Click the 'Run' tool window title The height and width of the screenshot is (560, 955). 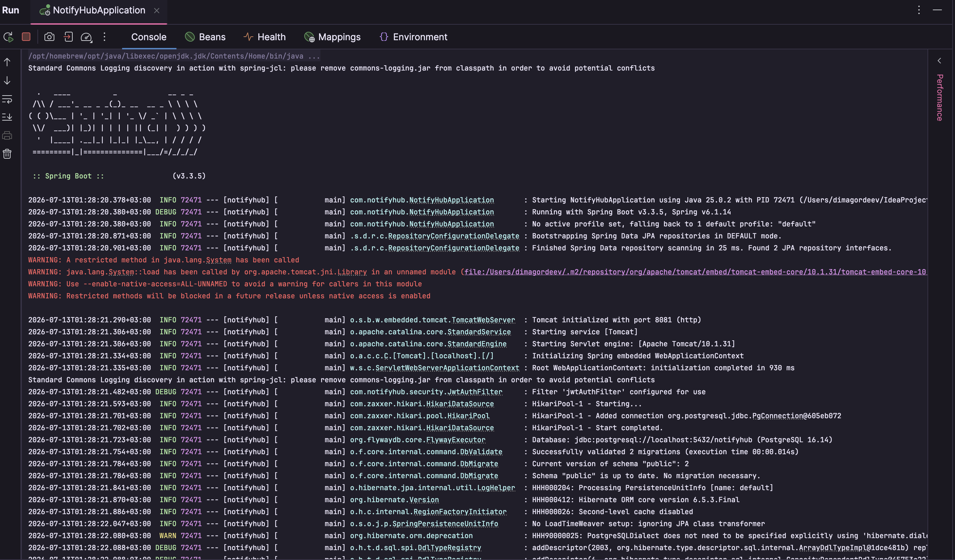coord(11,10)
